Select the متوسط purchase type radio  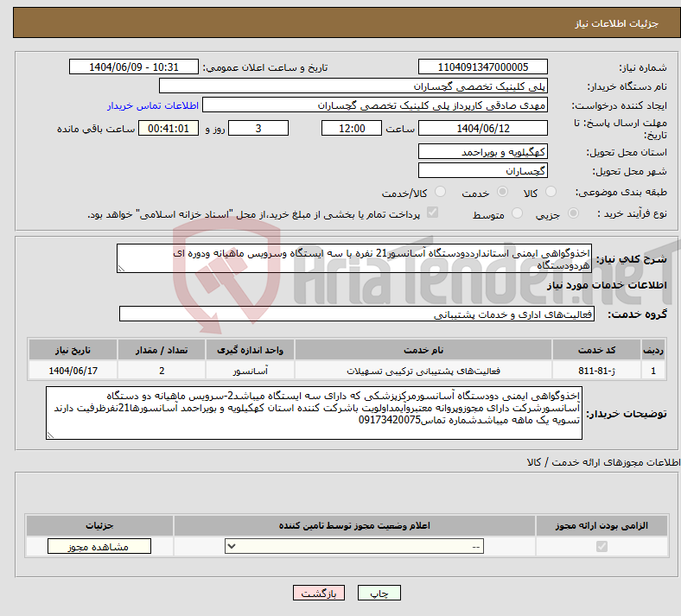(x=517, y=213)
